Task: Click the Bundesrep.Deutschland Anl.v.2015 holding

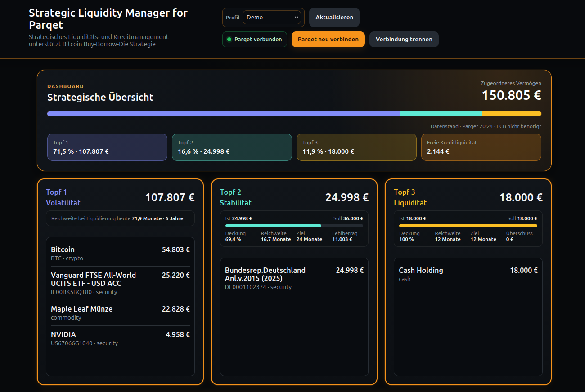Action: 294,278
